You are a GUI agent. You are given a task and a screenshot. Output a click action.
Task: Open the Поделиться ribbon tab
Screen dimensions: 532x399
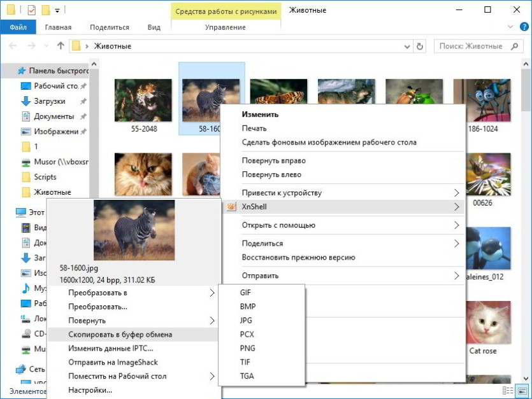pyautogui.click(x=109, y=27)
